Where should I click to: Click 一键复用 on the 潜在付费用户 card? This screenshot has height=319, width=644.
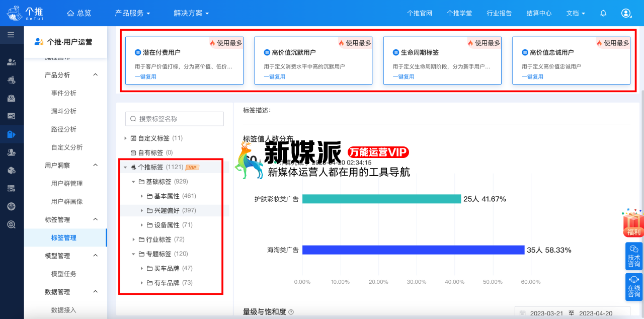(x=145, y=77)
